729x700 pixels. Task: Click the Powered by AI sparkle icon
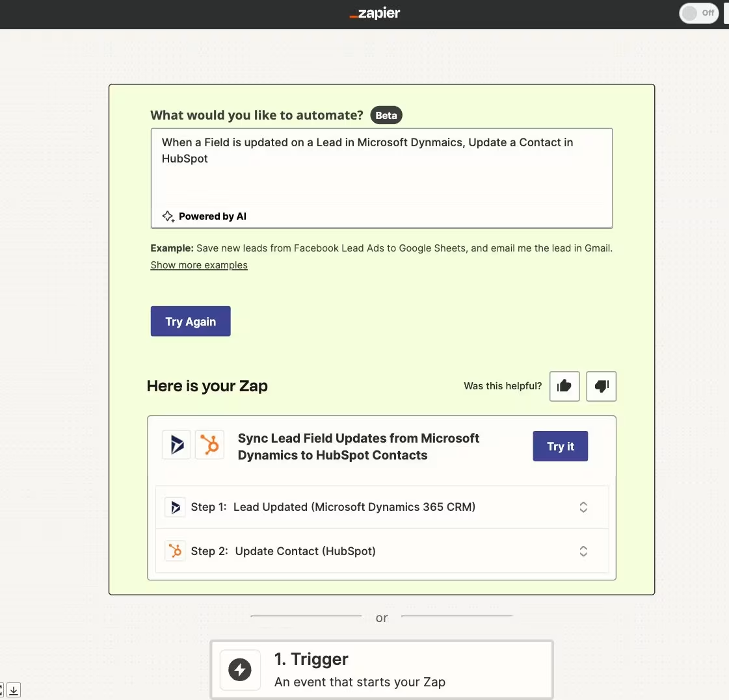(x=168, y=216)
